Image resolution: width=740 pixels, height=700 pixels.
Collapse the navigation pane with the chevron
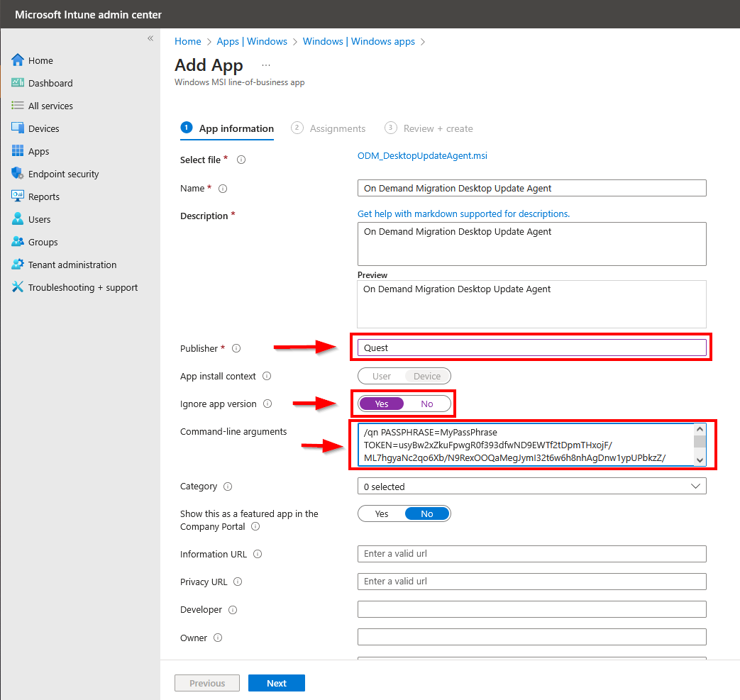click(x=150, y=38)
